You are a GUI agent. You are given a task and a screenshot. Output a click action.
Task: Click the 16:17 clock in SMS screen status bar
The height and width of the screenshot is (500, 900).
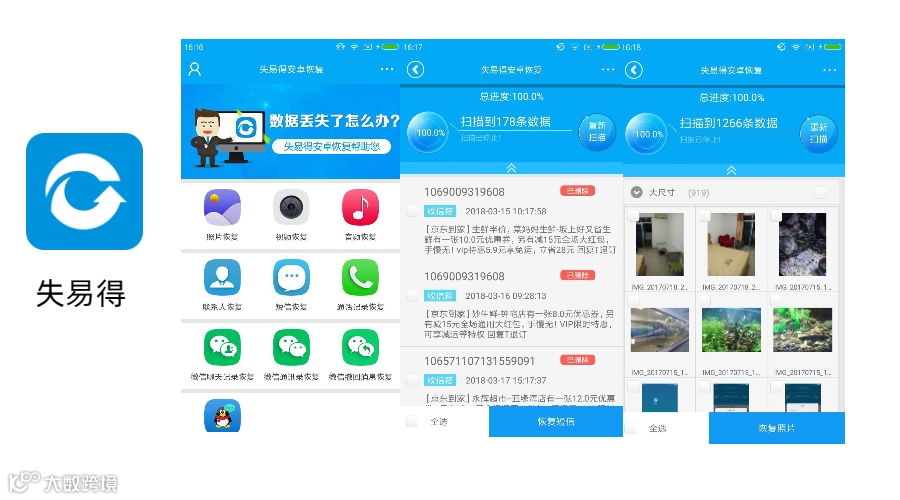[x=413, y=47]
